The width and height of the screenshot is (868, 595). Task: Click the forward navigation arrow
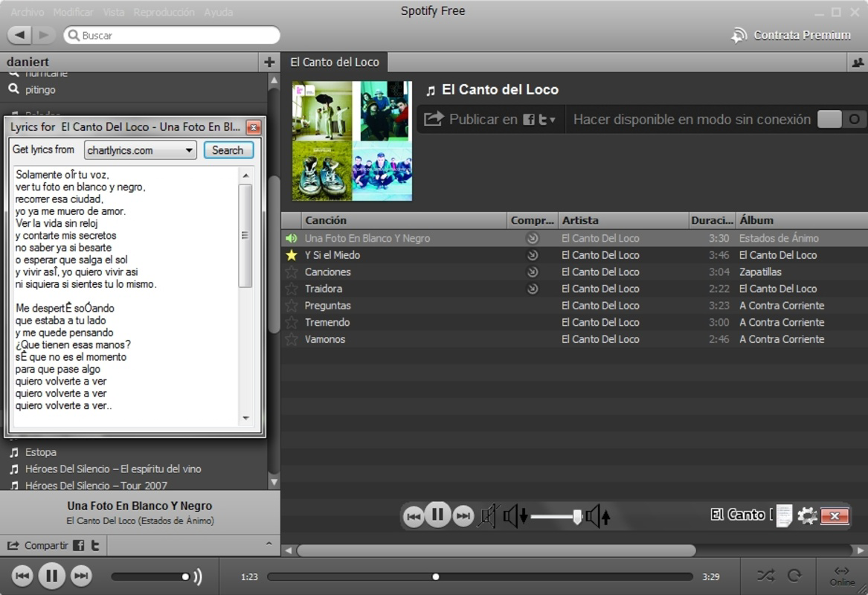click(x=43, y=35)
